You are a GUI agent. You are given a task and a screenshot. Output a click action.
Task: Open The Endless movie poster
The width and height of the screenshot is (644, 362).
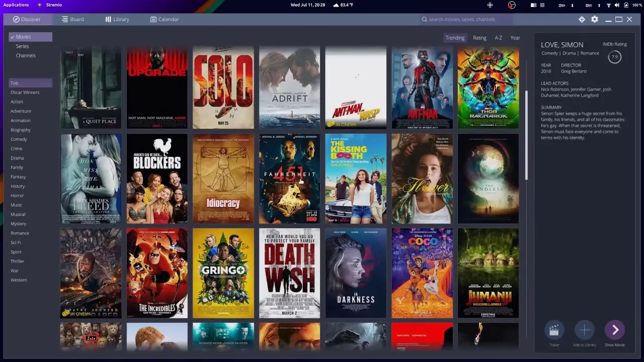pos(488,178)
